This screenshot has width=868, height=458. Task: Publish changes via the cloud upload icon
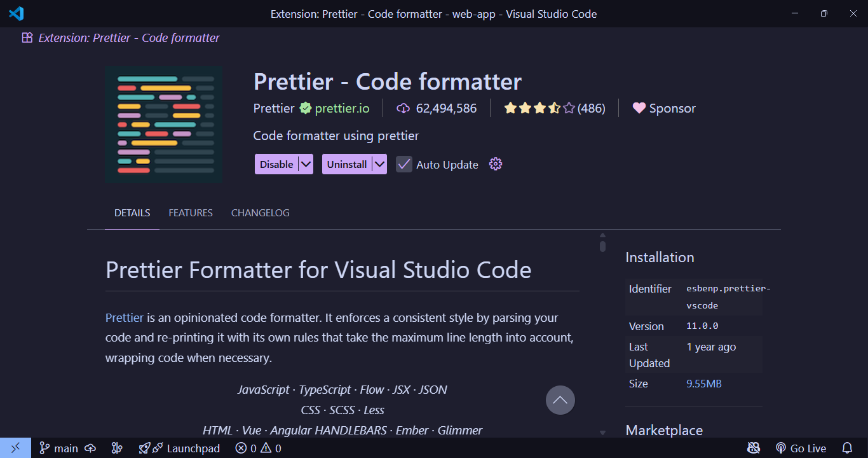coord(90,448)
